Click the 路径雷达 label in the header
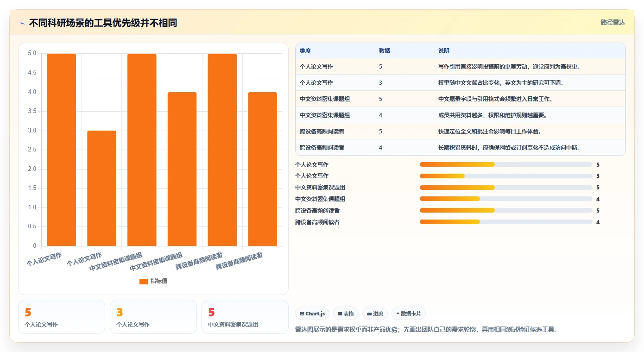 612,22
